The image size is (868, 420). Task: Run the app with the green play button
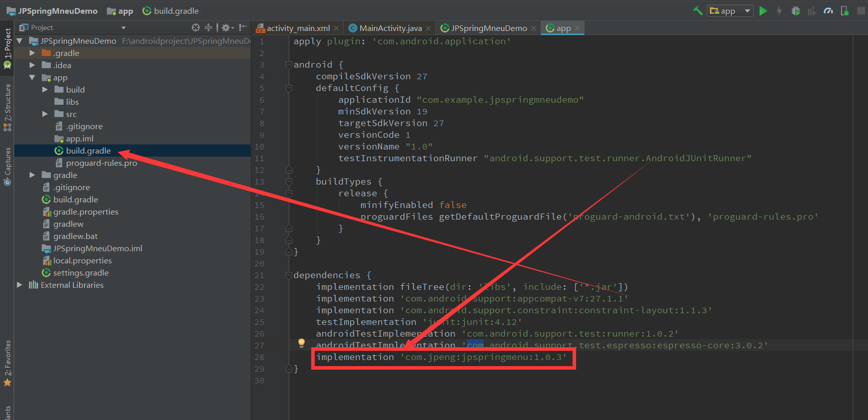pos(763,11)
